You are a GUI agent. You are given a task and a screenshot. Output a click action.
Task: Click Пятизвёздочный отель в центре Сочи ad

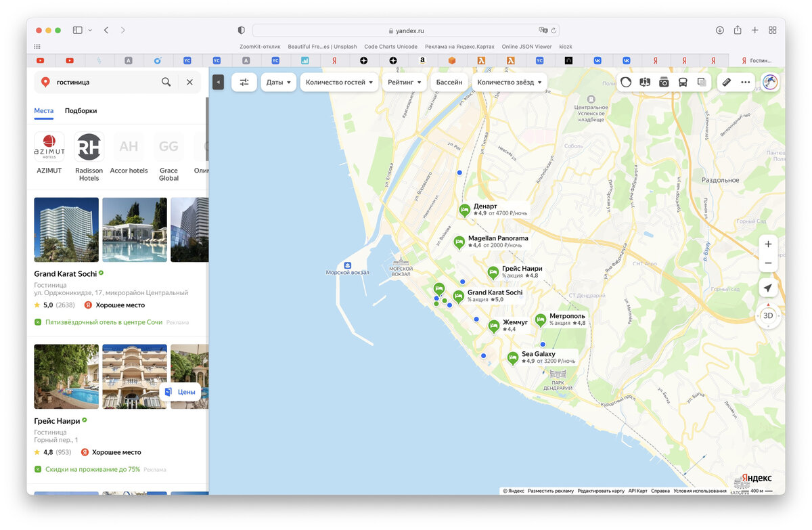click(x=104, y=322)
